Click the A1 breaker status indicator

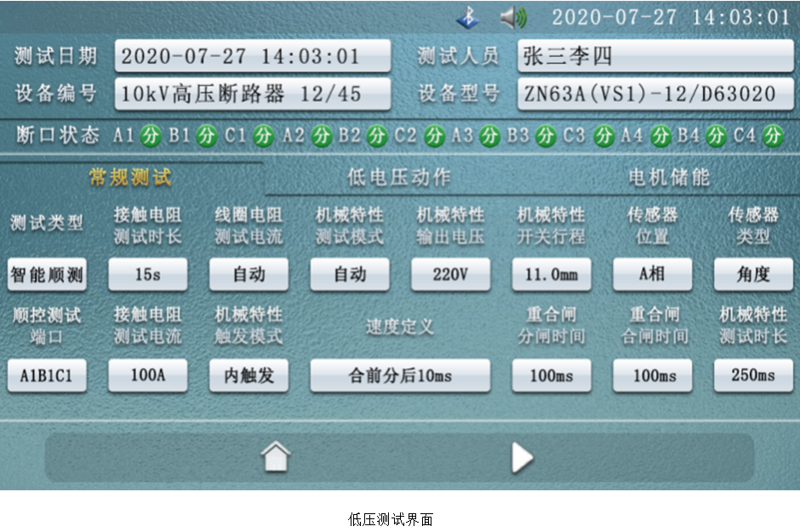click(x=150, y=135)
